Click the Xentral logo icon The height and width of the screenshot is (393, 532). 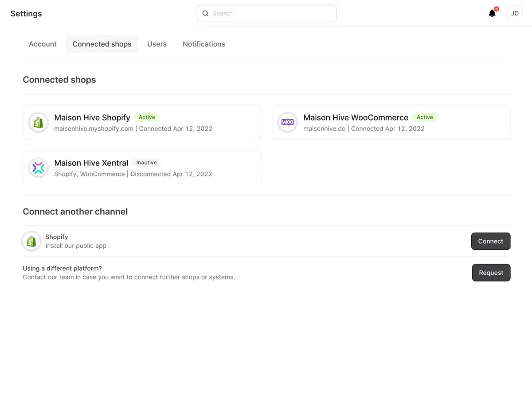tap(39, 168)
